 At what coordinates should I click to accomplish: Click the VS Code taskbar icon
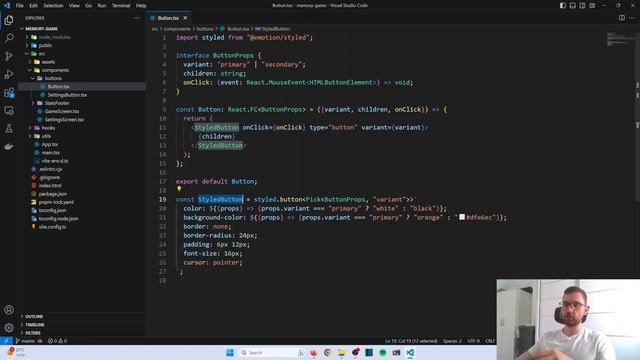tap(410, 352)
